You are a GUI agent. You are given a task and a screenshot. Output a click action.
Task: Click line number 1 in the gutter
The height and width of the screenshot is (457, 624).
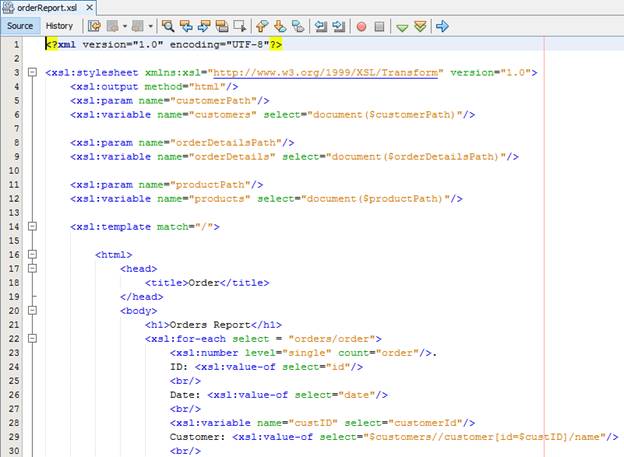16,45
